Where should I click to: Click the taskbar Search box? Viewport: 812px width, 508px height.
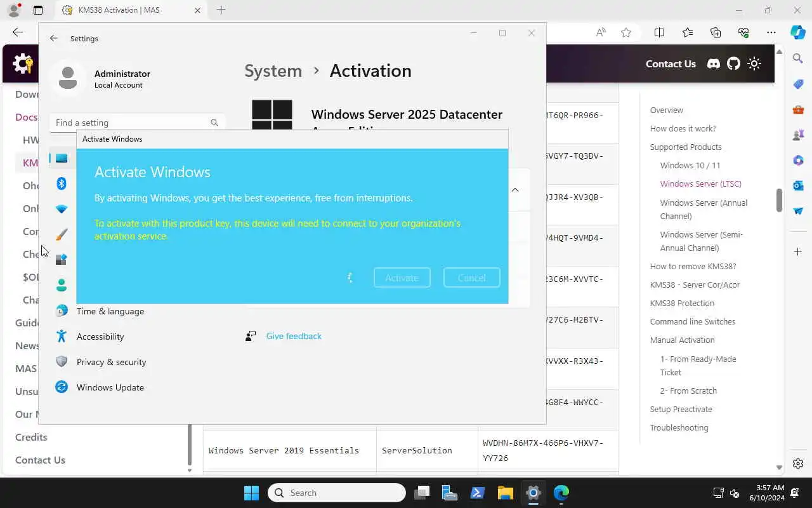337,493
